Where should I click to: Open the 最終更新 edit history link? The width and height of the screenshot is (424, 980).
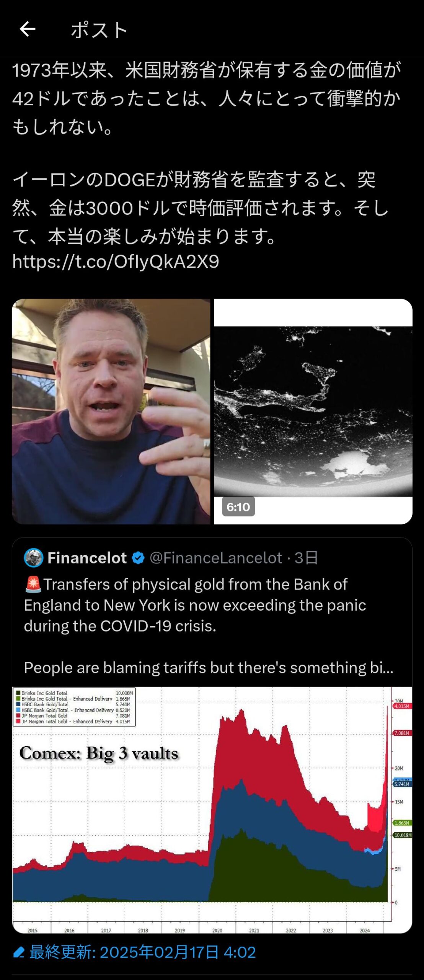point(142,952)
